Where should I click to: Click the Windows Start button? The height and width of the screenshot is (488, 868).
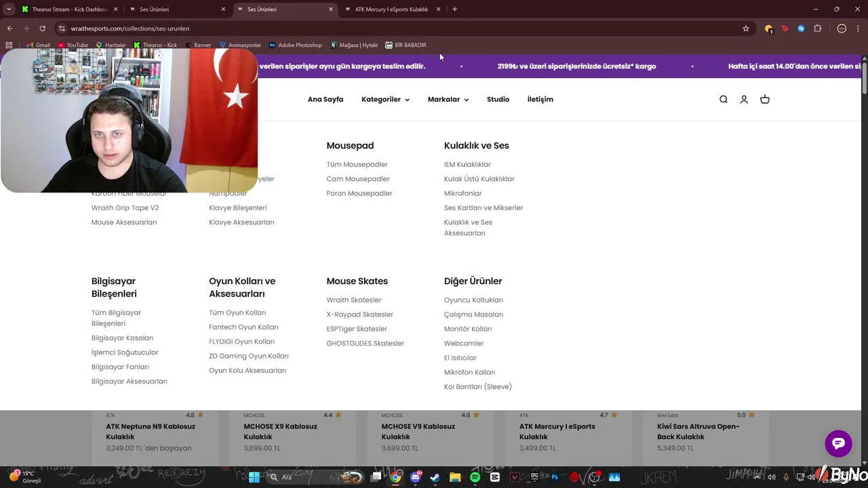click(254, 477)
